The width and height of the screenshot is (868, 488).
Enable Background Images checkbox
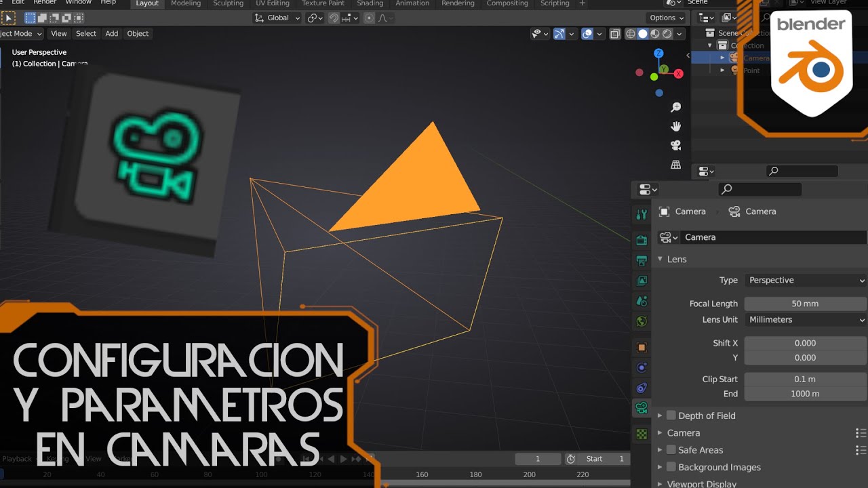pos(671,467)
